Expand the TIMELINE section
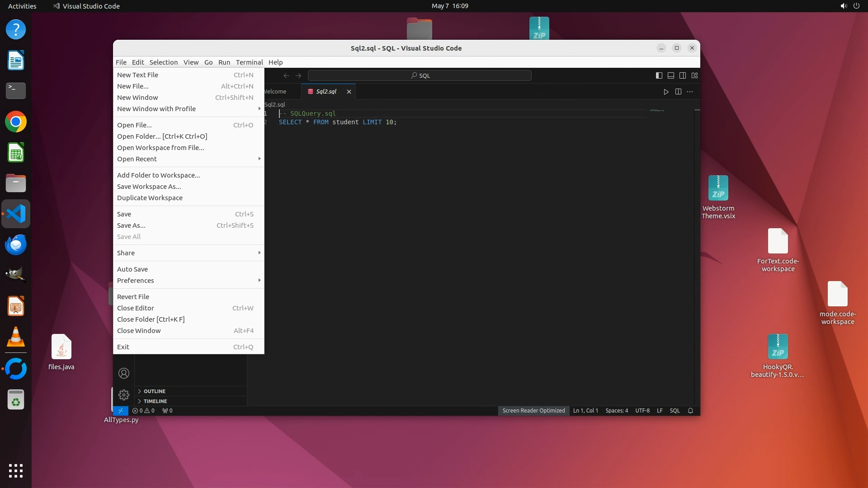Image resolution: width=868 pixels, height=488 pixels. coord(155,401)
